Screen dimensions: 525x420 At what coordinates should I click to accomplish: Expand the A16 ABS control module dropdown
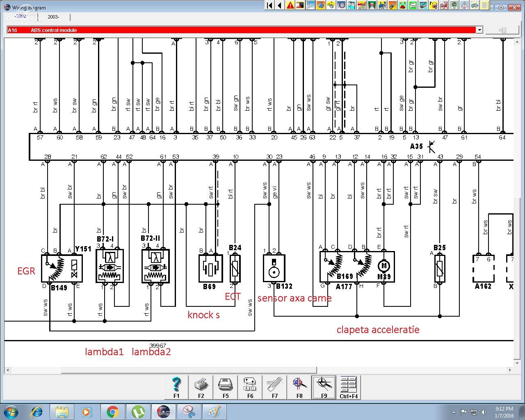pyautogui.click(x=479, y=30)
